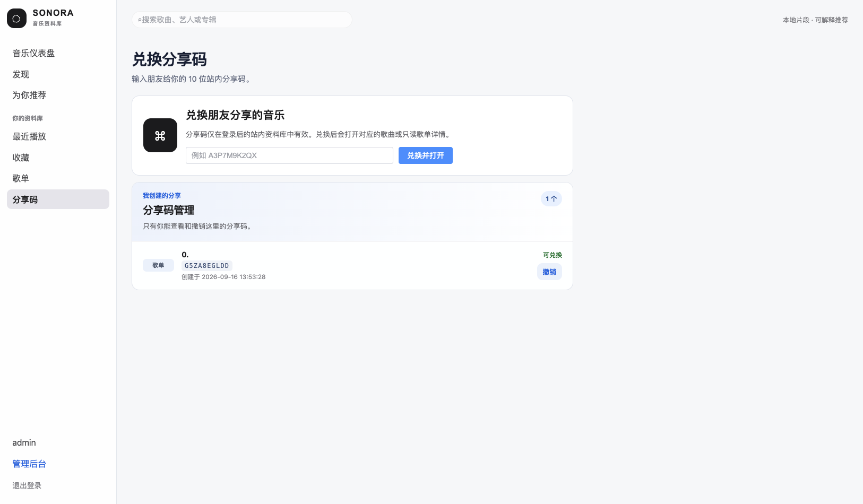Screen dimensions: 863x504
Task: Open 为你推荐 section
Action: (29, 95)
